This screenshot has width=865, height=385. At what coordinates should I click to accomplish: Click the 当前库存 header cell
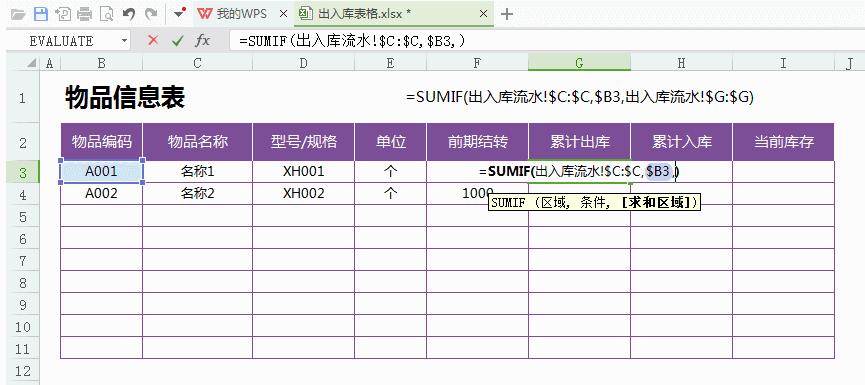point(783,142)
